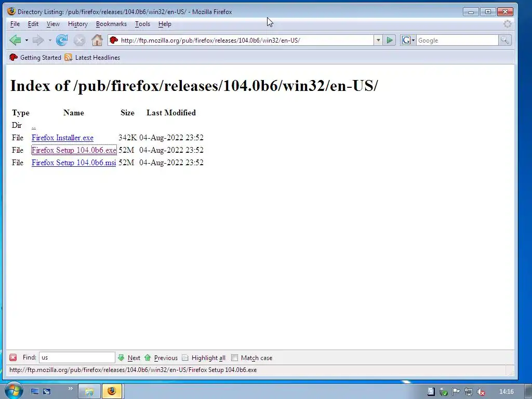Viewport: 532px width, 399px height.
Task: Expand the address bar URL dropdown
Action: [378, 40]
